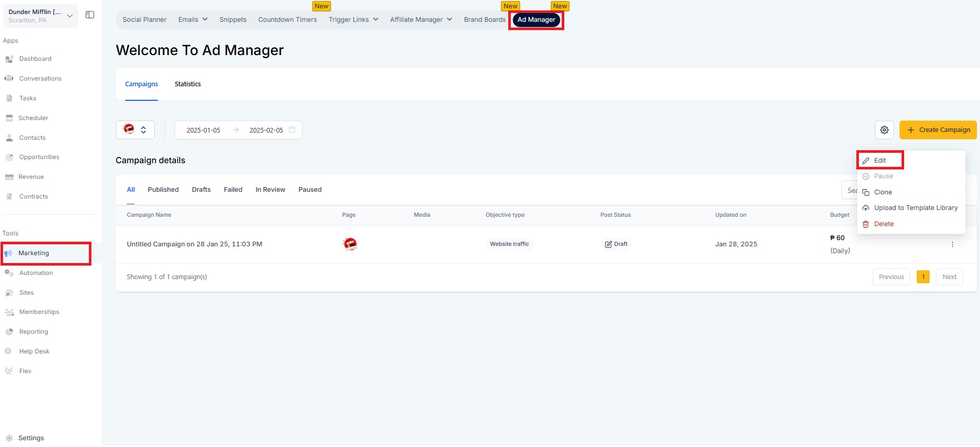Select Pause in the campaign menu

click(x=883, y=176)
